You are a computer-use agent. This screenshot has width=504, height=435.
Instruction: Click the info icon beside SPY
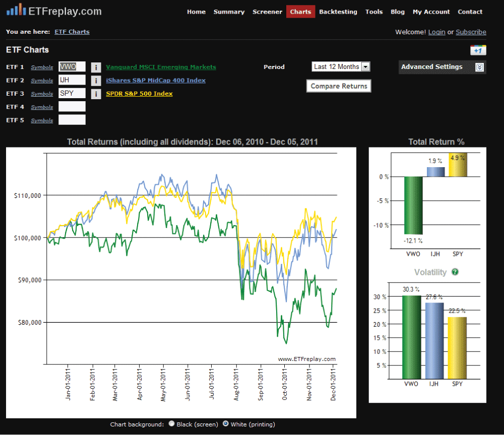pyautogui.click(x=96, y=94)
